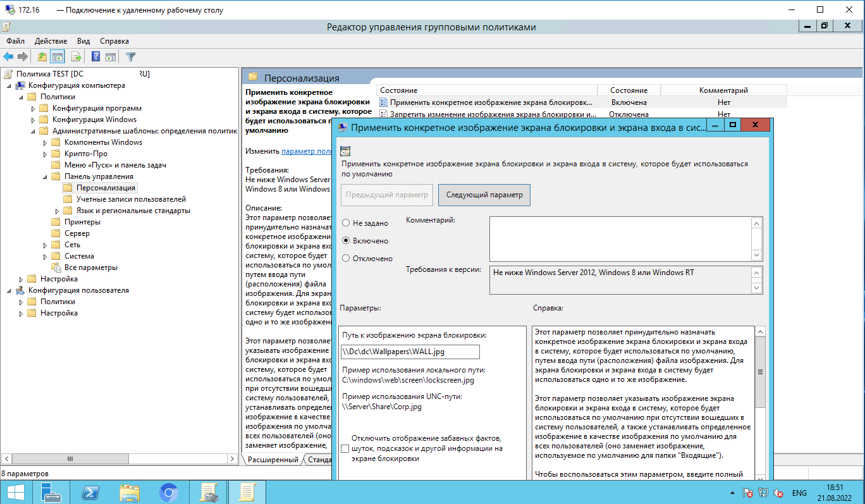Toggle the Show/Hide action pane icon

(111, 56)
